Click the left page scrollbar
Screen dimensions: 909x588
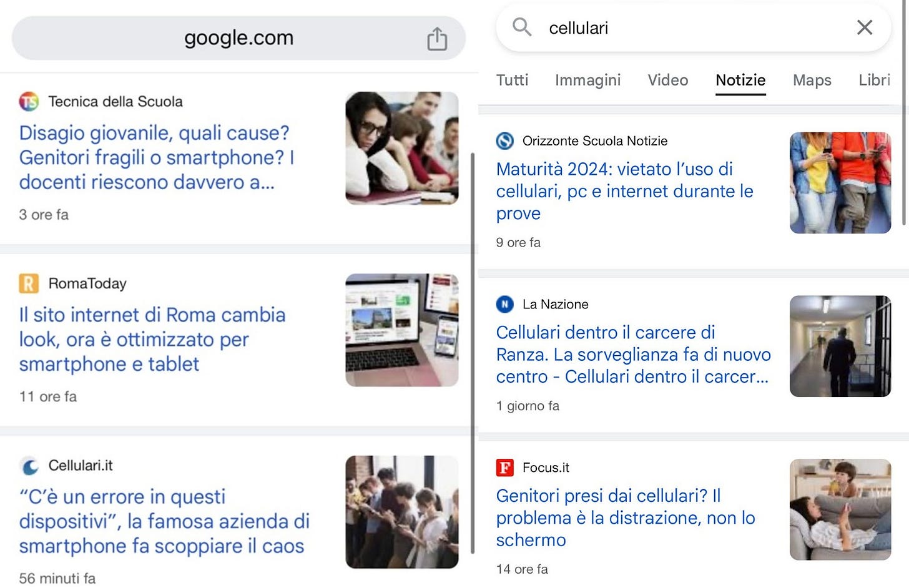click(473, 353)
